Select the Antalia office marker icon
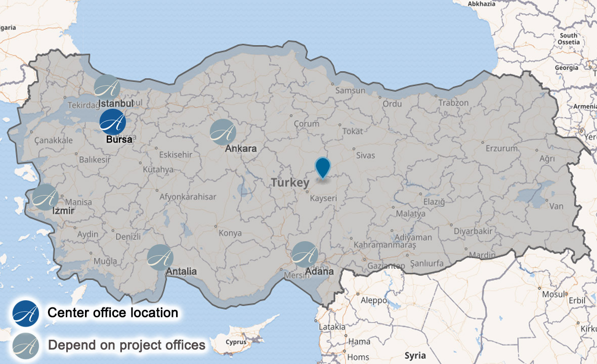 pyautogui.click(x=160, y=257)
